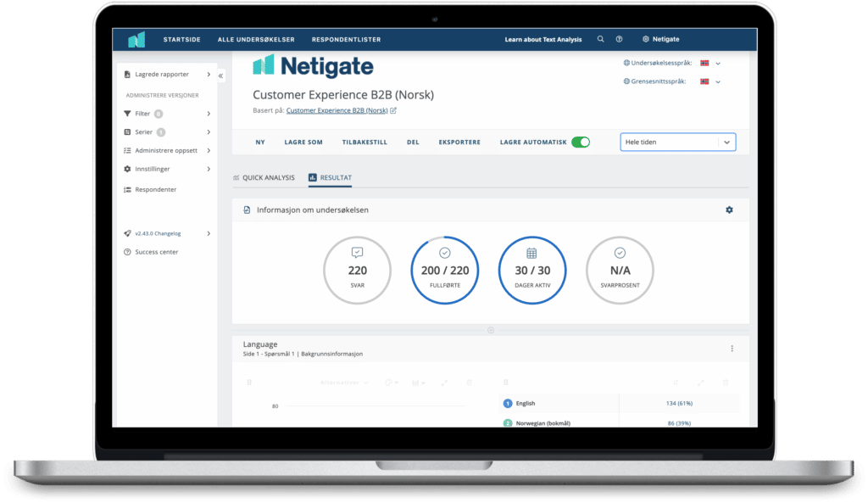Open the Customer Experience B2B (Norsk) link
The height and width of the screenshot is (503, 868).
coord(337,110)
